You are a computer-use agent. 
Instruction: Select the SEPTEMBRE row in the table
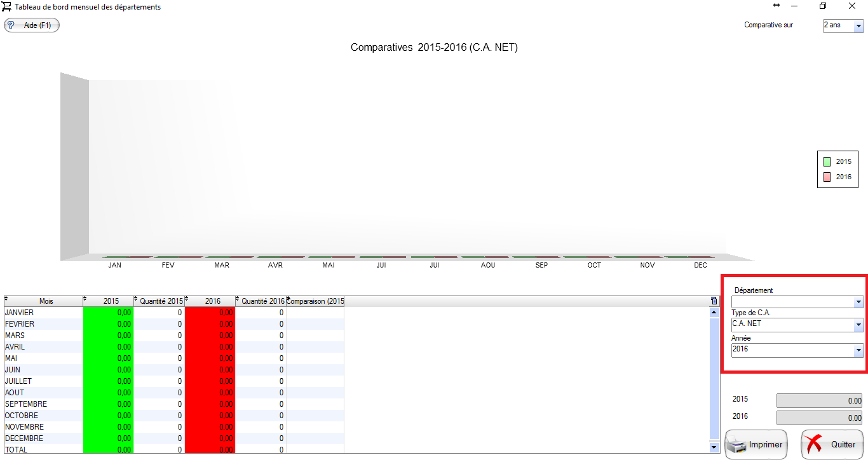tap(25, 404)
